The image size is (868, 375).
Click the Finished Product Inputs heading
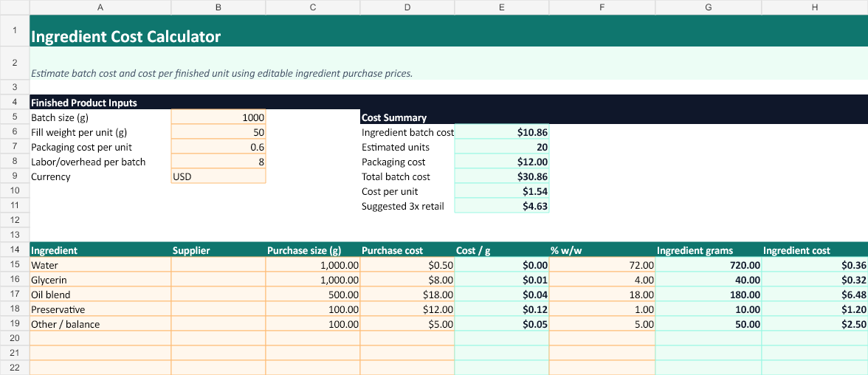pos(84,103)
